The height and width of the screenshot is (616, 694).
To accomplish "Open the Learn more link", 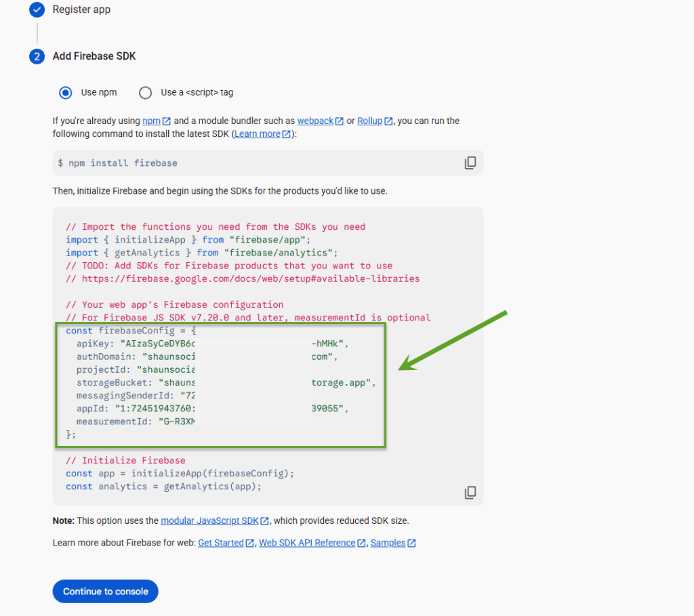I will pos(257,134).
